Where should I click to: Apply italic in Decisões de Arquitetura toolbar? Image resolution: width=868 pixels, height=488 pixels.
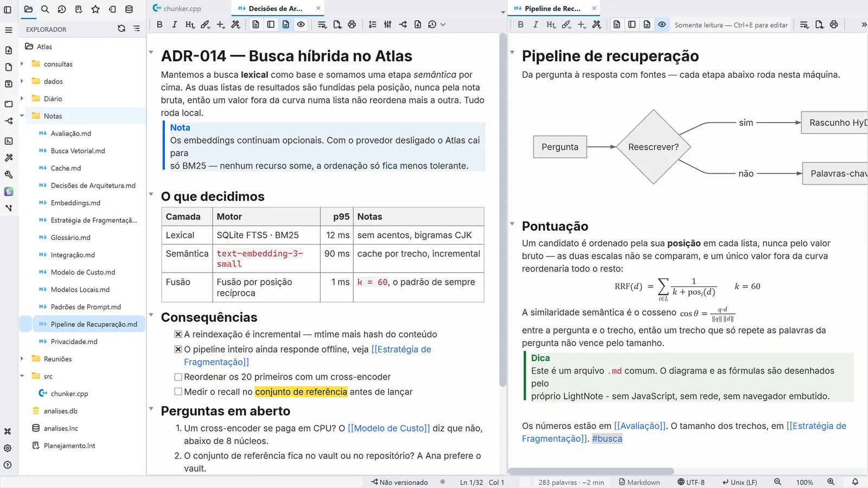click(x=174, y=24)
